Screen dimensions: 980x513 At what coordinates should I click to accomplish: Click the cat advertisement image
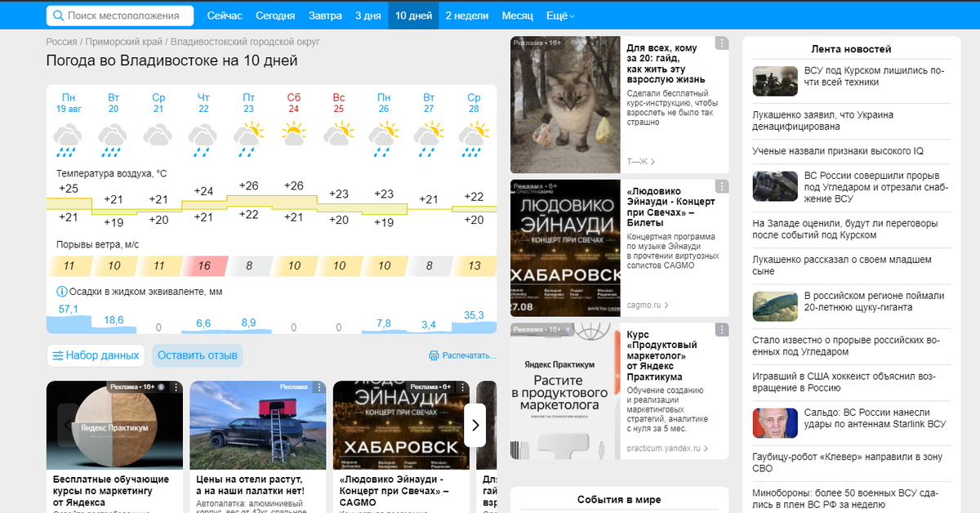click(x=565, y=105)
